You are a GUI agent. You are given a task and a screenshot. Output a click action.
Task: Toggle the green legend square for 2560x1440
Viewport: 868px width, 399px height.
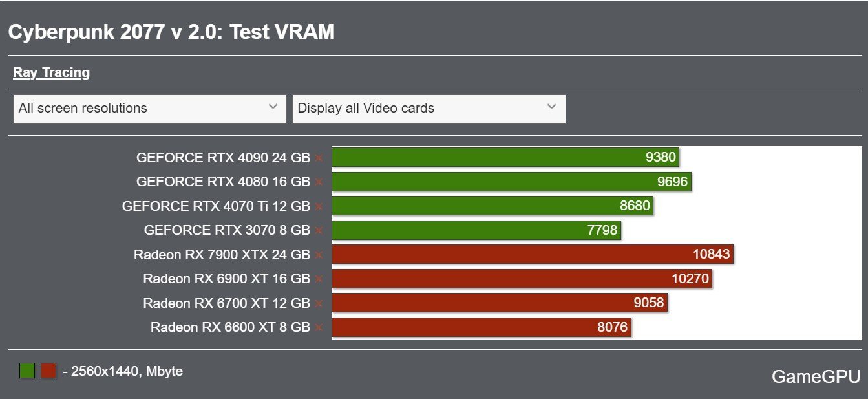[27, 371]
